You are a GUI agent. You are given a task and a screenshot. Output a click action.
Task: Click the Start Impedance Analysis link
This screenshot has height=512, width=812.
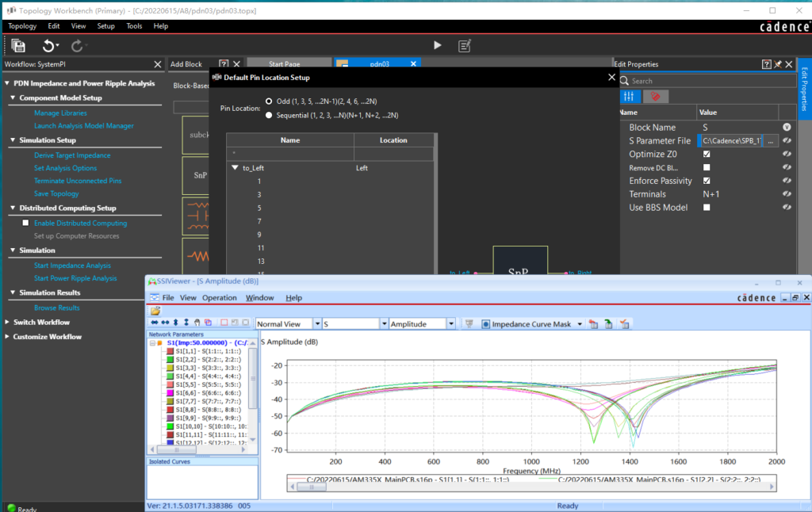coord(72,266)
